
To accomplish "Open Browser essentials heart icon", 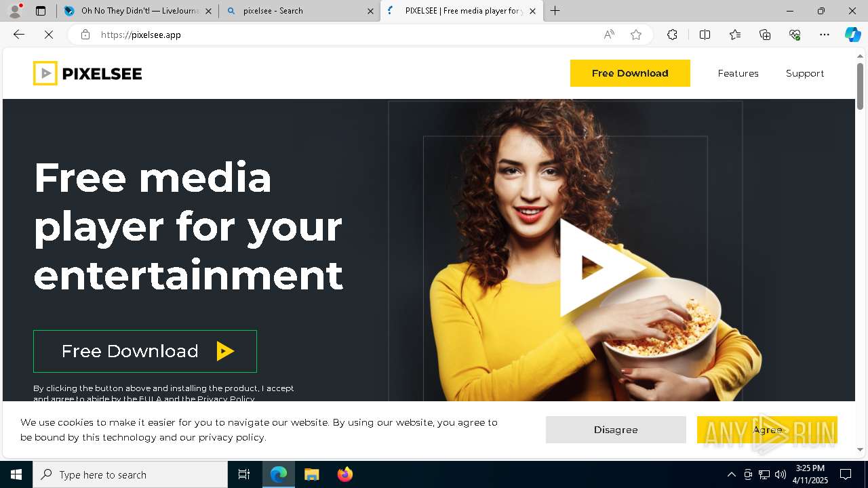I will 795,35.
